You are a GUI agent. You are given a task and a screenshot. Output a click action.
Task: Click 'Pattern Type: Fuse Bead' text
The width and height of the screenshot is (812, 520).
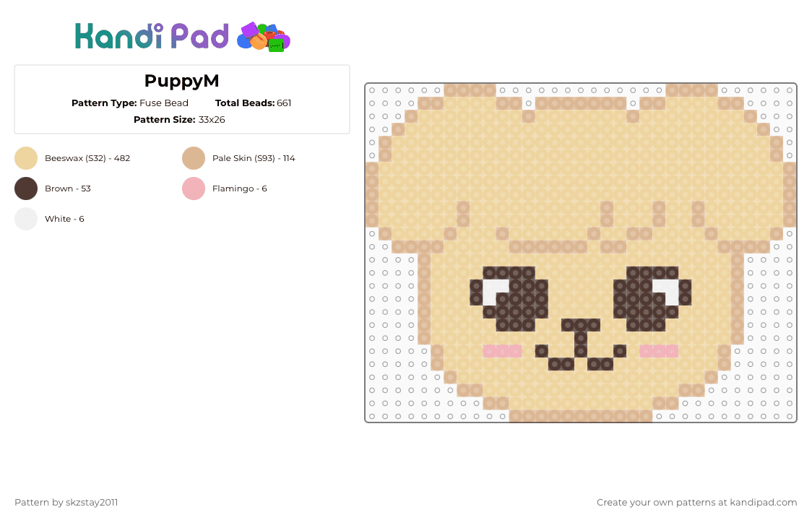pyautogui.click(x=130, y=103)
